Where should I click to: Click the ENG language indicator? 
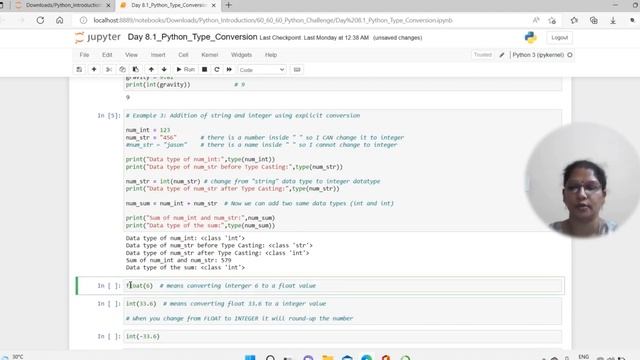[x=584, y=357]
